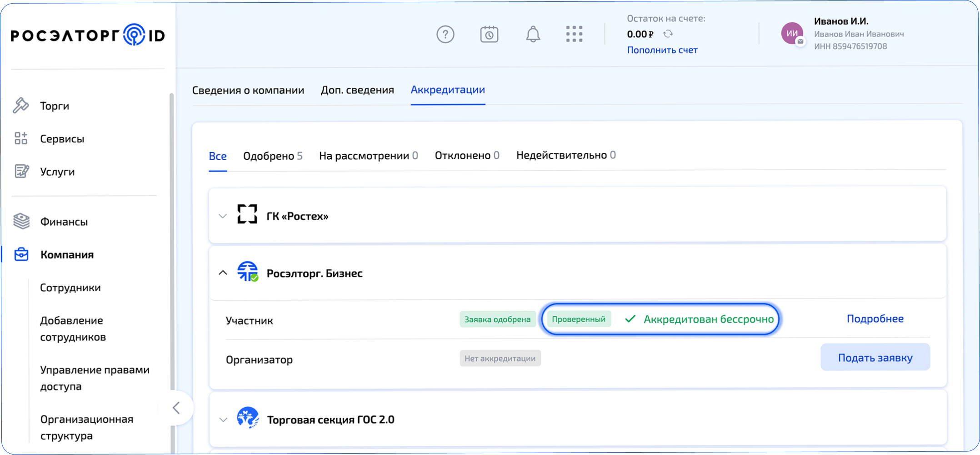Filter by Отклонено accreditations

tap(467, 156)
